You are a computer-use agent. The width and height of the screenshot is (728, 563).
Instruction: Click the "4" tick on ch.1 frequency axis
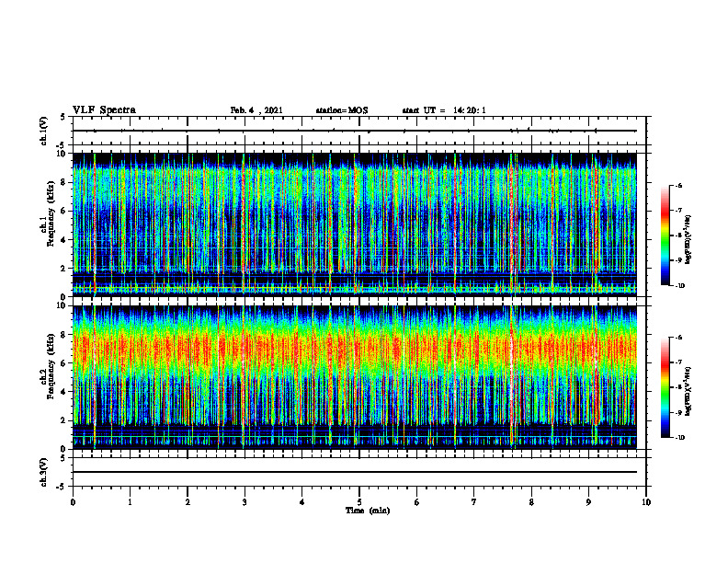click(x=64, y=240)
